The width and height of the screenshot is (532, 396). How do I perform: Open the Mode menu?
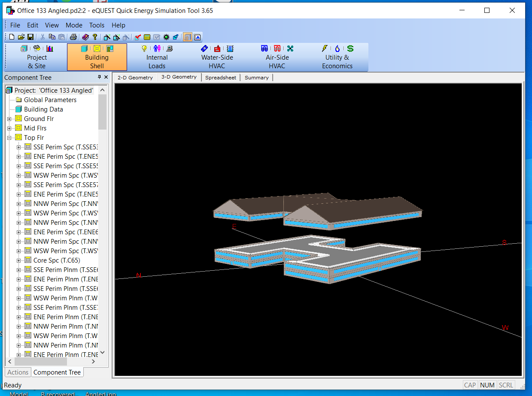point(74,25)
